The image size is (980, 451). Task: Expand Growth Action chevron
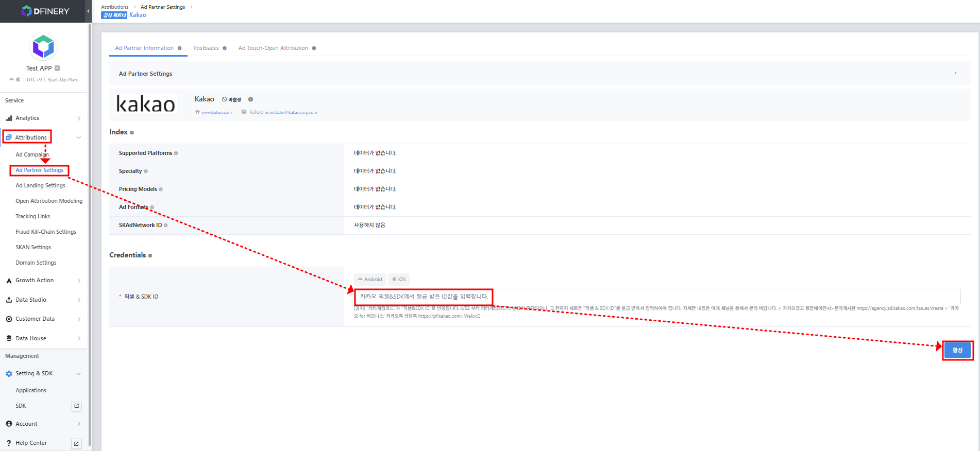click(x=79, y=281)
